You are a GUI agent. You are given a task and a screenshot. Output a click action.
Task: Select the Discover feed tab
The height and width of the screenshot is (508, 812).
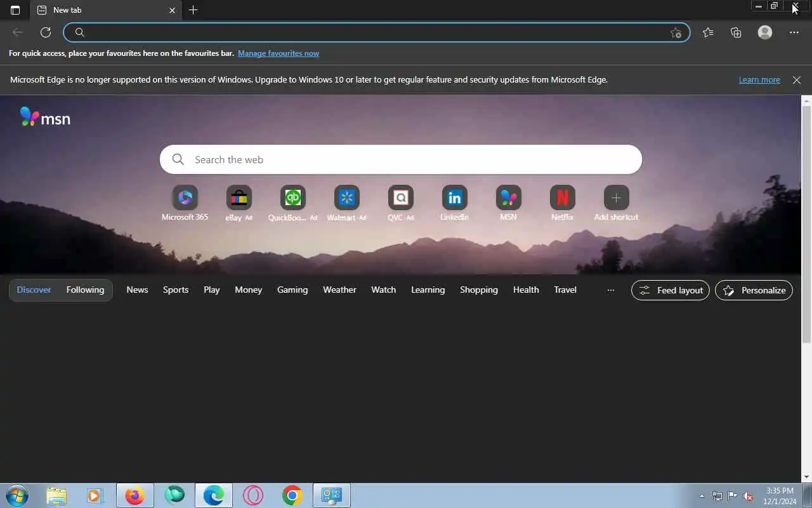coord(34,290)
